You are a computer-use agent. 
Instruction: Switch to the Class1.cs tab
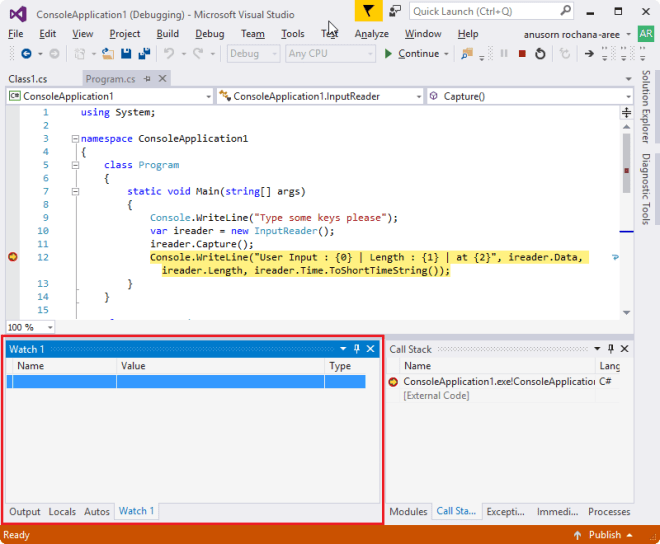point(28,78)
